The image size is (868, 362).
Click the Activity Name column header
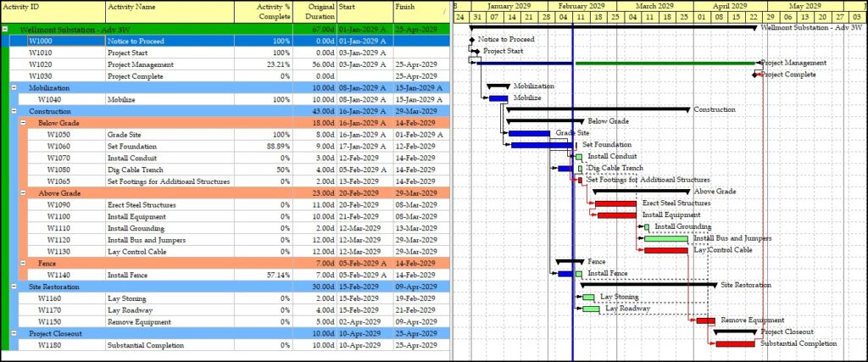pos(178,11)
